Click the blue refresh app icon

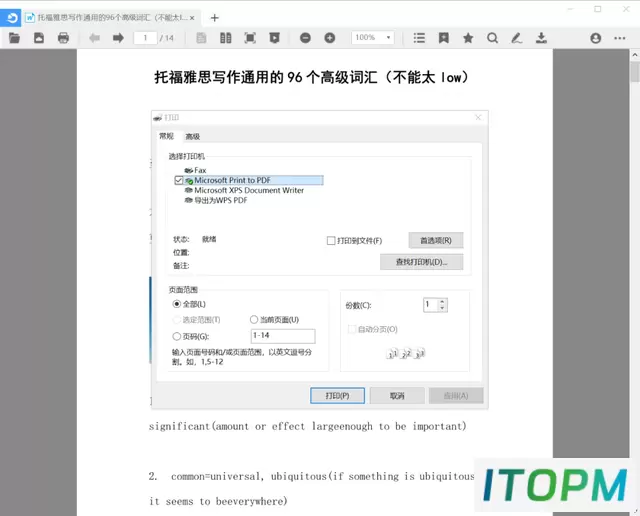pyautogui.click(x=11, y=18)
